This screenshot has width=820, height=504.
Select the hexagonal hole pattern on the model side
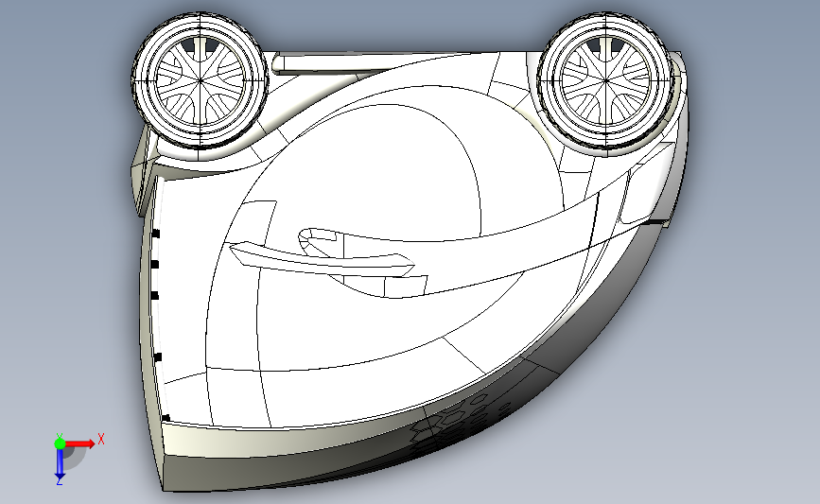pos(461,422)
